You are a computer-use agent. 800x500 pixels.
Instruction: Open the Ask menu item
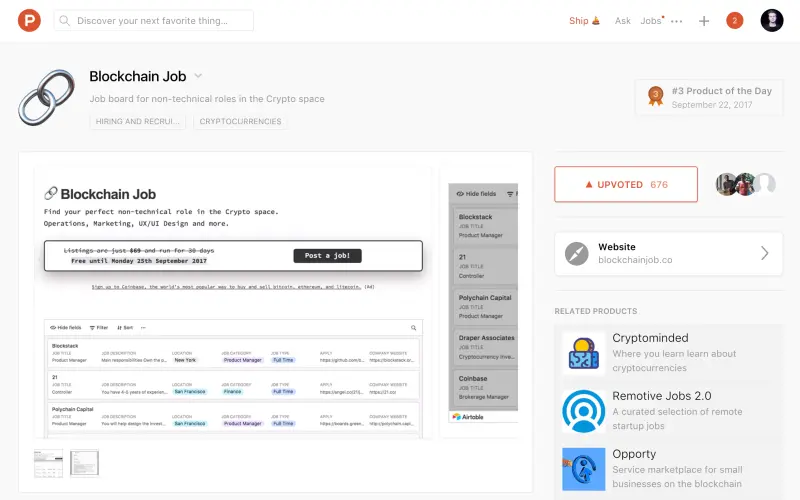(x=622, y=21)
